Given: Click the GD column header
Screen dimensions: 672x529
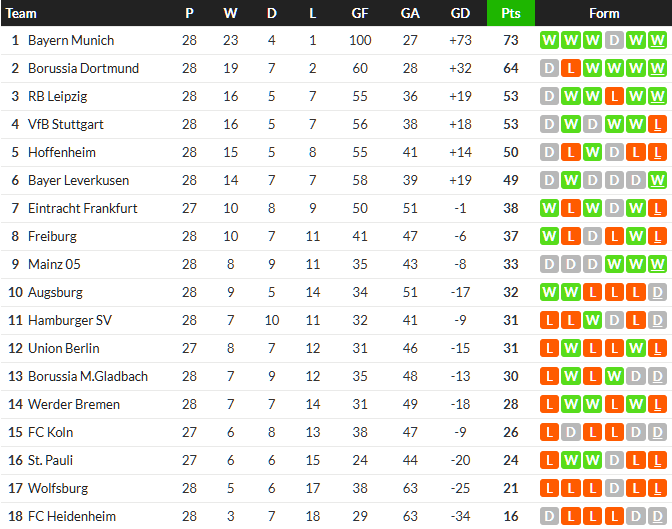Looking at the screenshot, I should pyautogui.click(x=460, y=13).
